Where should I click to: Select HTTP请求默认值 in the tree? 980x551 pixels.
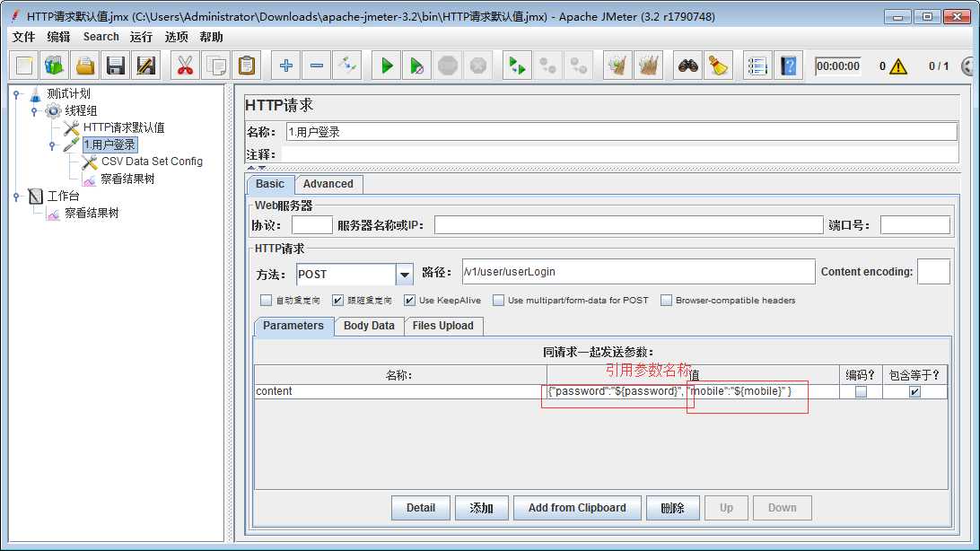click(124, 128)
